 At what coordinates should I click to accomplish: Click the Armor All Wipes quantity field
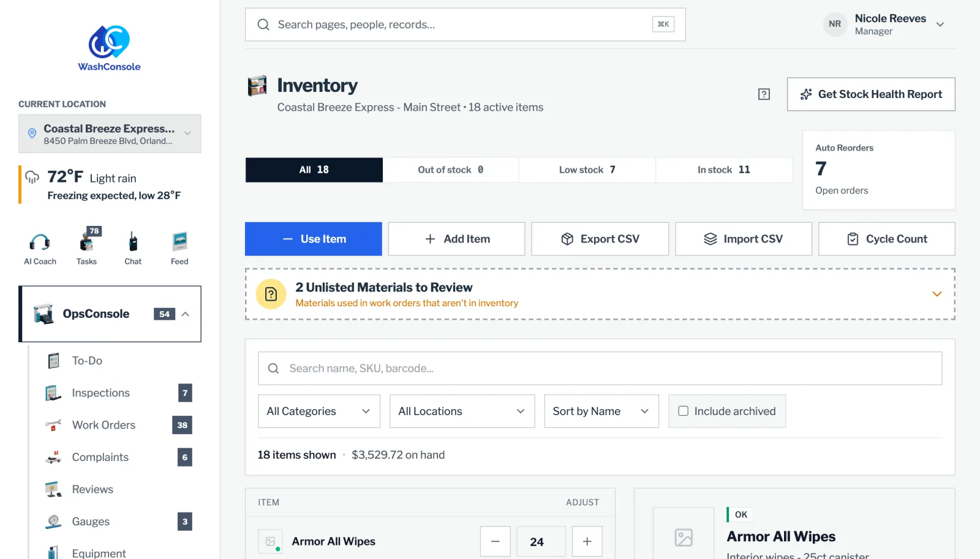click(541, 542)
